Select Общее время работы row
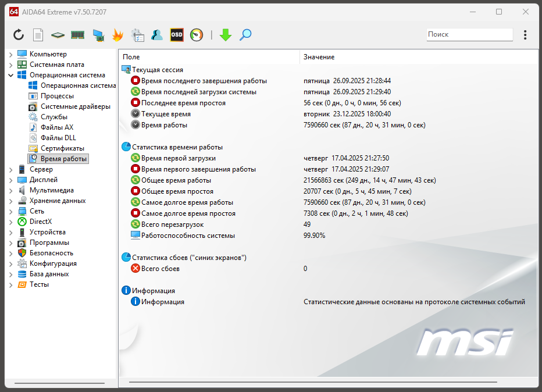542x392 pixels. click(x=329, y=180)
